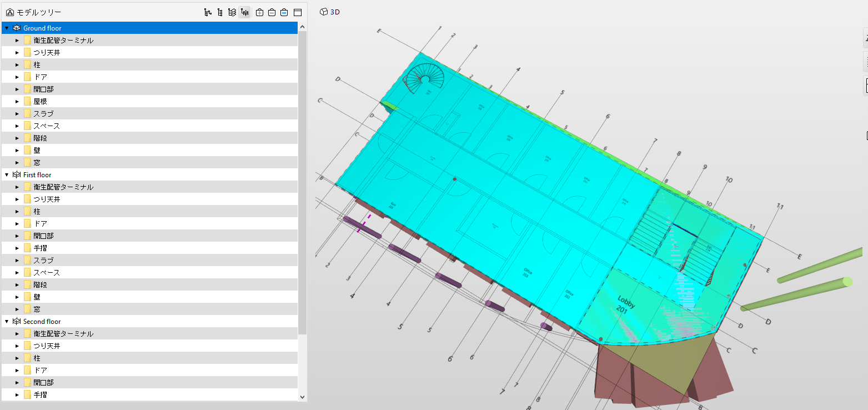Click the Ground floor storey icon

(17, 28)
